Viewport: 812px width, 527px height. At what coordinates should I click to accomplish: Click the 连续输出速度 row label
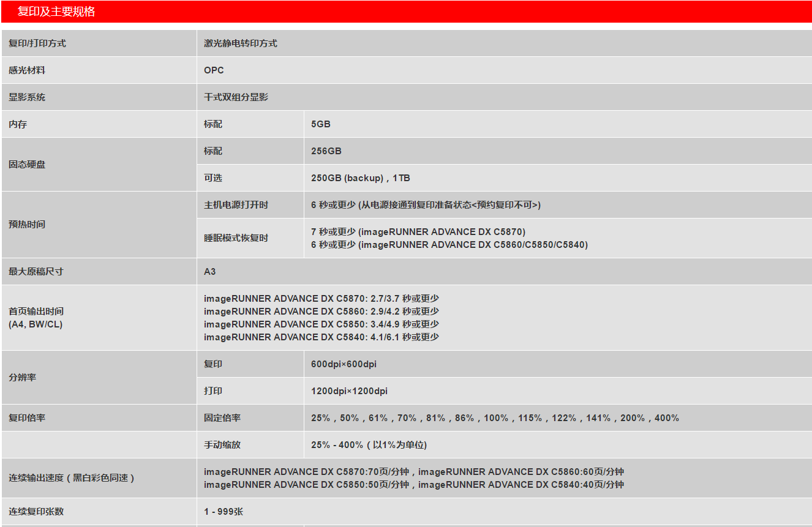(71, 478)
